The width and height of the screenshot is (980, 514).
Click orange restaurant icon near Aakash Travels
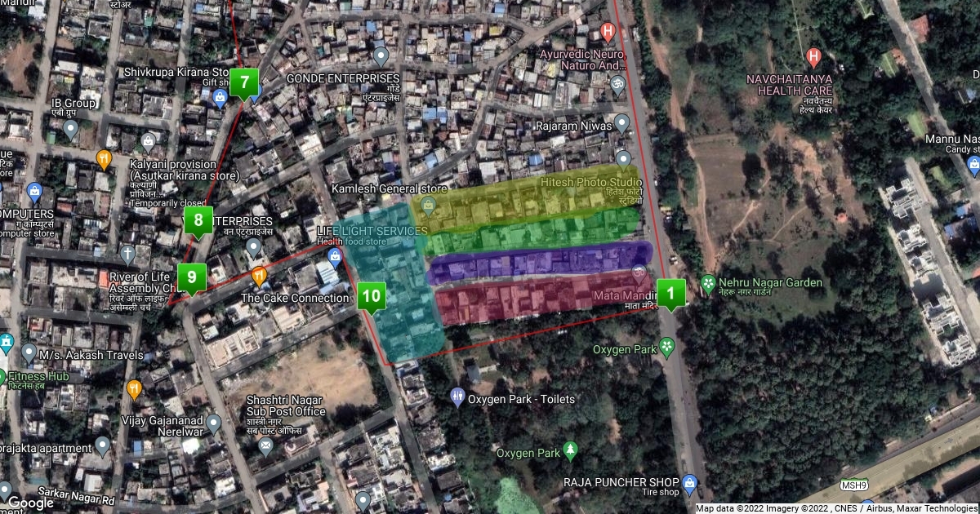(x=135, y=389)
